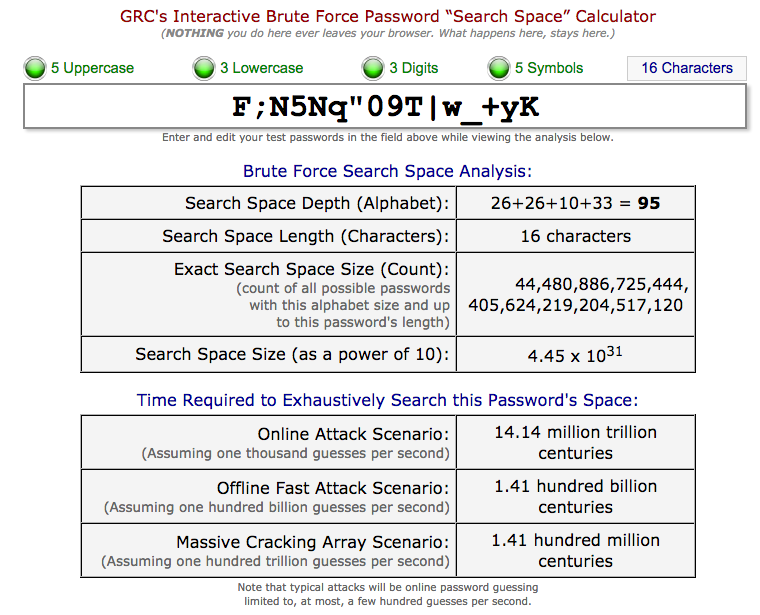Click 'Offline Fast Attack Scenario:' label

(x=333, y=488)
